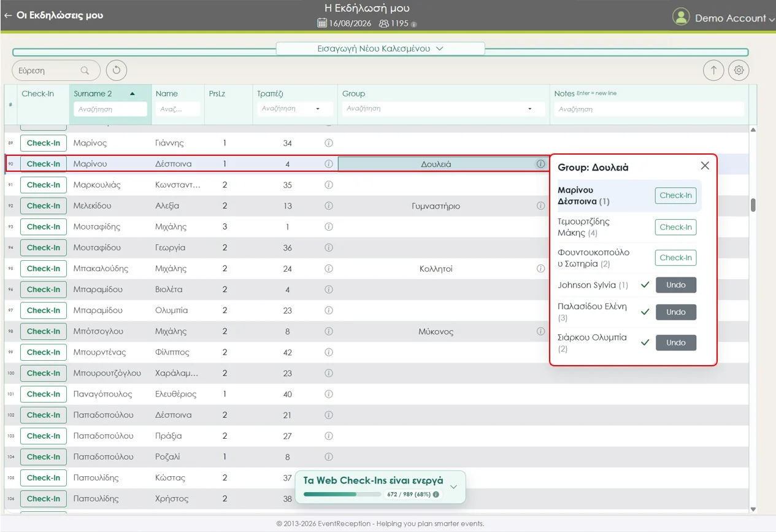Click the refresh icon beside the search box
The image size is (776, 532).
coord(117,71)
